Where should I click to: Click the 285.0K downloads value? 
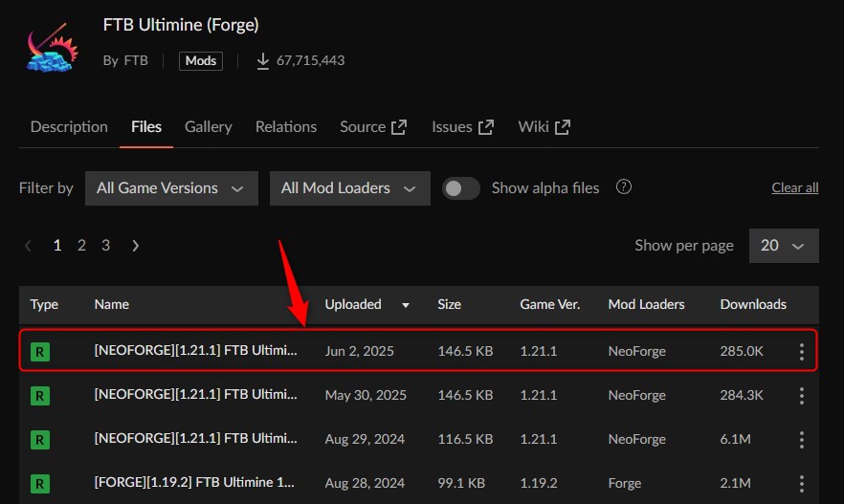pyautogui.click(x=742, y=351)
